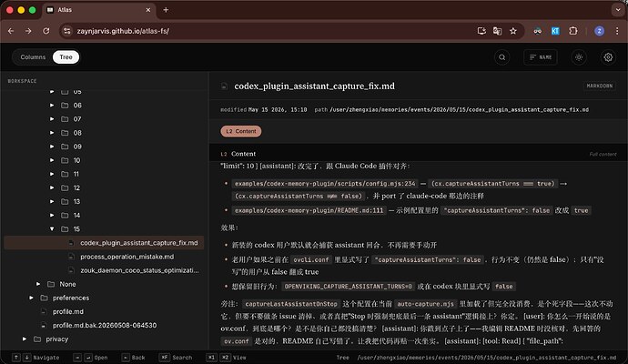The image size is (628, 364).
Task: Select folder icon of 12
Action: click(x=65, y=187)
